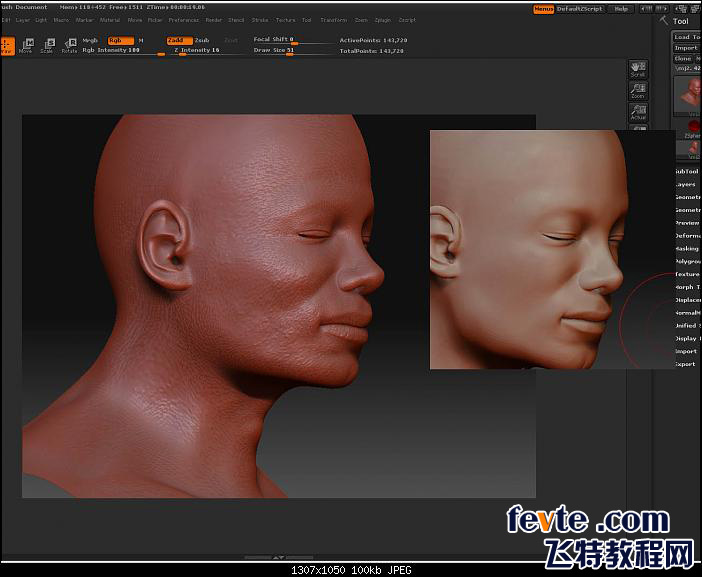The height and width of the screenshot is (577, 702).
Task: Toggle the Zadd sculpt mode
Action: tap(178, 40)
